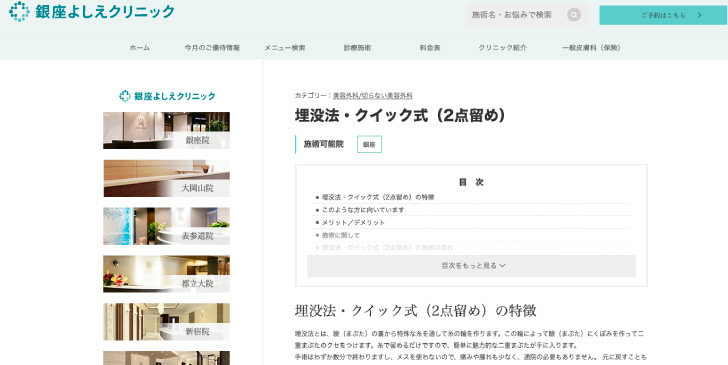Screen dimensions: 728x365
Task: Open the 料金表 navigation item
Action: pos(430,48)
